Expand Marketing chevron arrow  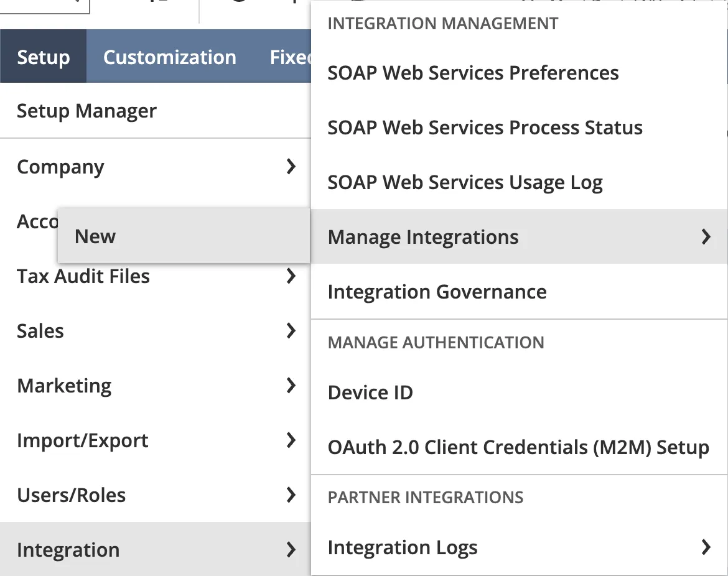(291, 386)
